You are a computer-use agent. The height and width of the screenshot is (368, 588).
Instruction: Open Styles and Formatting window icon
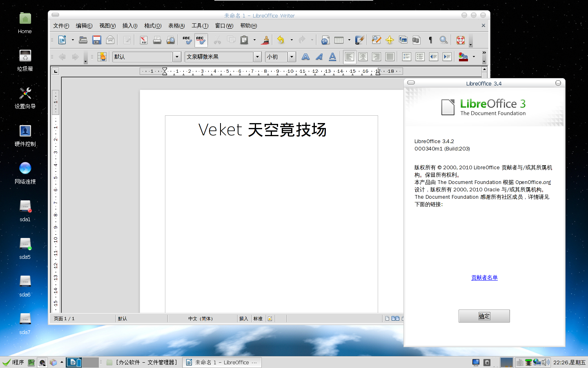coord(102,57)
